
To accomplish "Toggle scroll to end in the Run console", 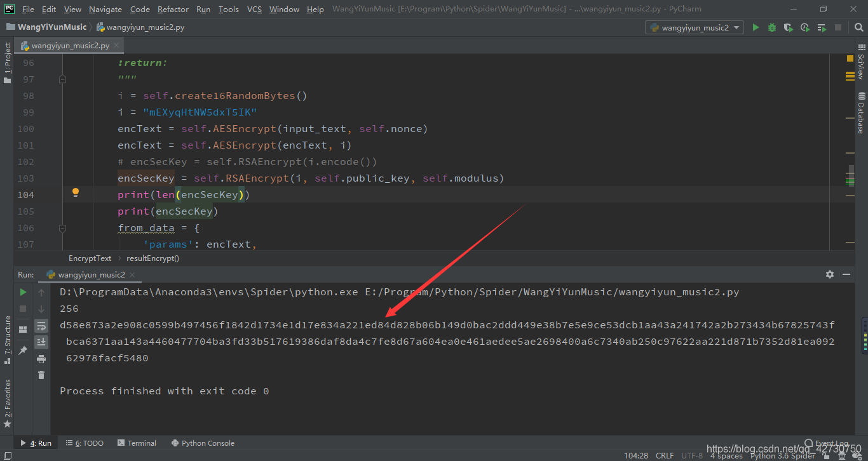I will tap(41, 342).
